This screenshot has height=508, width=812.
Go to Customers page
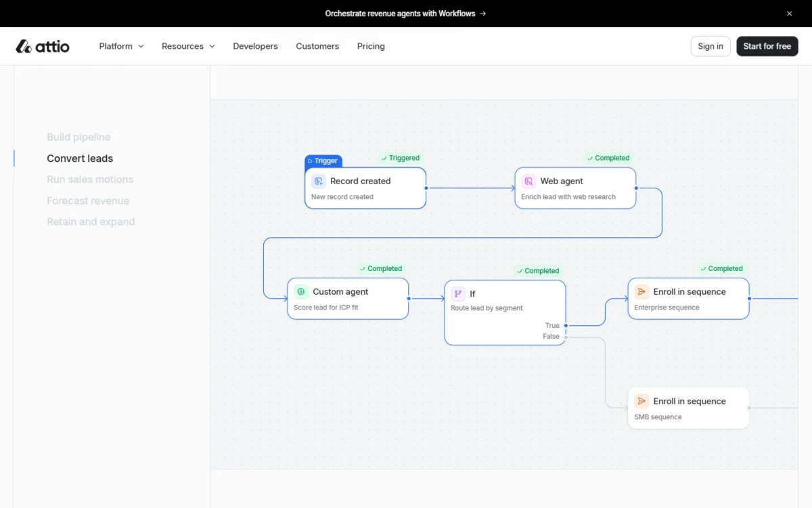pos(317,46)
